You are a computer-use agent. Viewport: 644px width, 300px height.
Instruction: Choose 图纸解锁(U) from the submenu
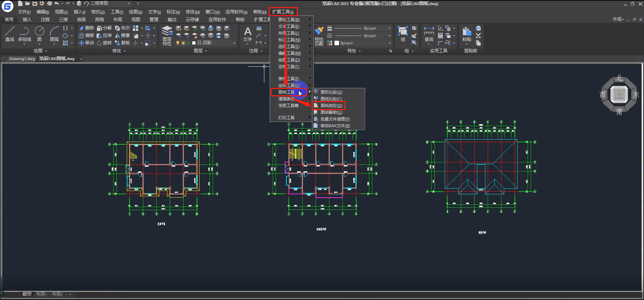coord(338,112)
